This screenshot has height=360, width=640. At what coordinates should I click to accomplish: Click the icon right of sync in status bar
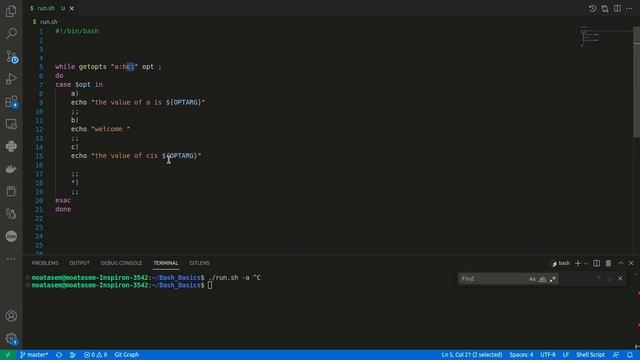tap(73, 355)
